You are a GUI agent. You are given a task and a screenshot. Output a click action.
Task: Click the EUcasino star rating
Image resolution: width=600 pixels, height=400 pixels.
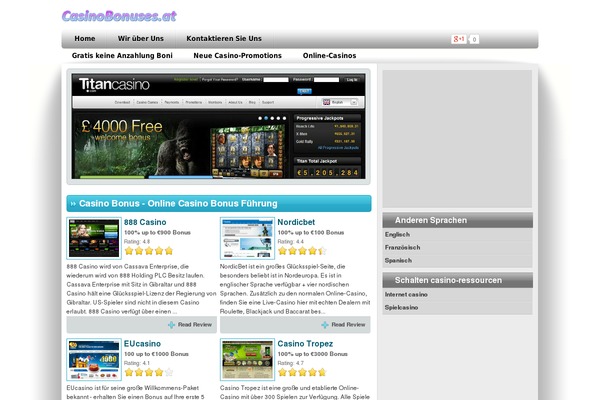pos(149,372)
